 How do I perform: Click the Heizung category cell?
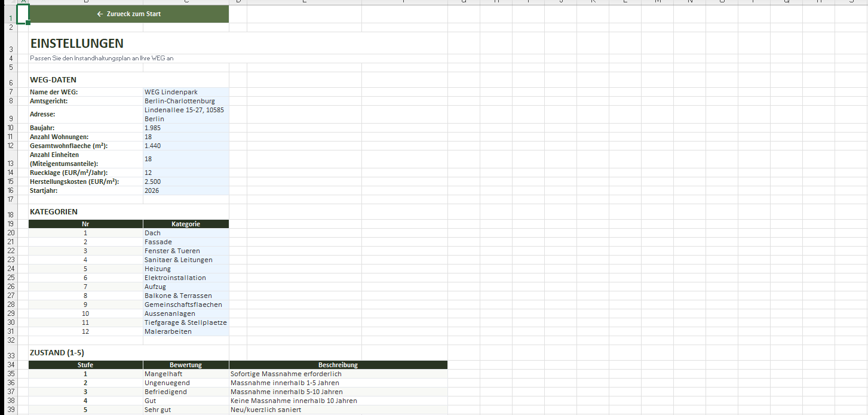[x=185, y=269]
